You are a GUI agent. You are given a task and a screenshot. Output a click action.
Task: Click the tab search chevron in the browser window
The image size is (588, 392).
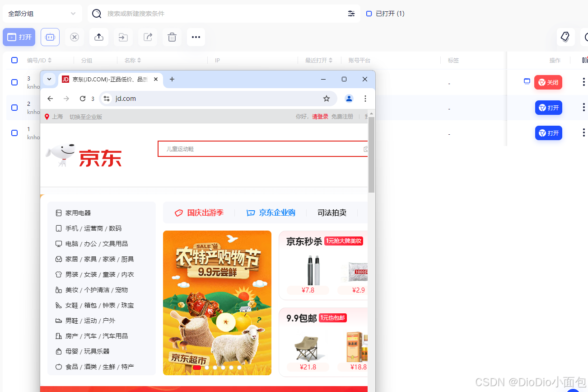tap(49, 79)
